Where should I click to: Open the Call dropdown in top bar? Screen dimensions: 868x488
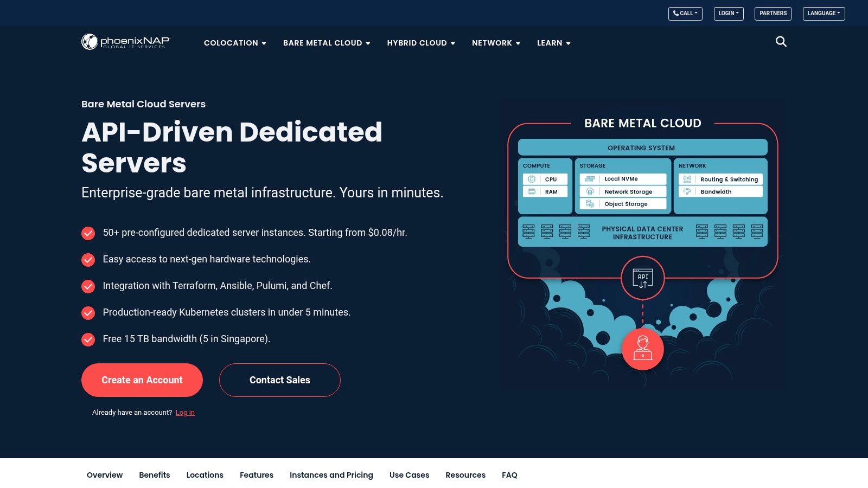click(x=685, y=14)
